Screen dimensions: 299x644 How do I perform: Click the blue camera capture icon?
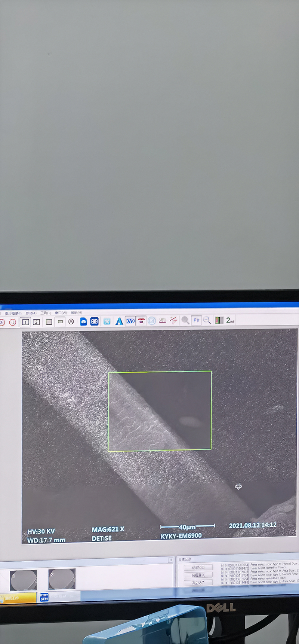[83, 321]
